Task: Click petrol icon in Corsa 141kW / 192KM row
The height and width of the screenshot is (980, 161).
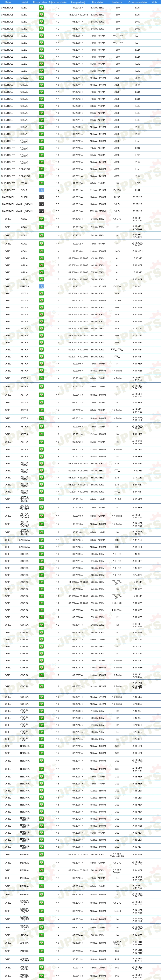Action: tap(41, 687)
